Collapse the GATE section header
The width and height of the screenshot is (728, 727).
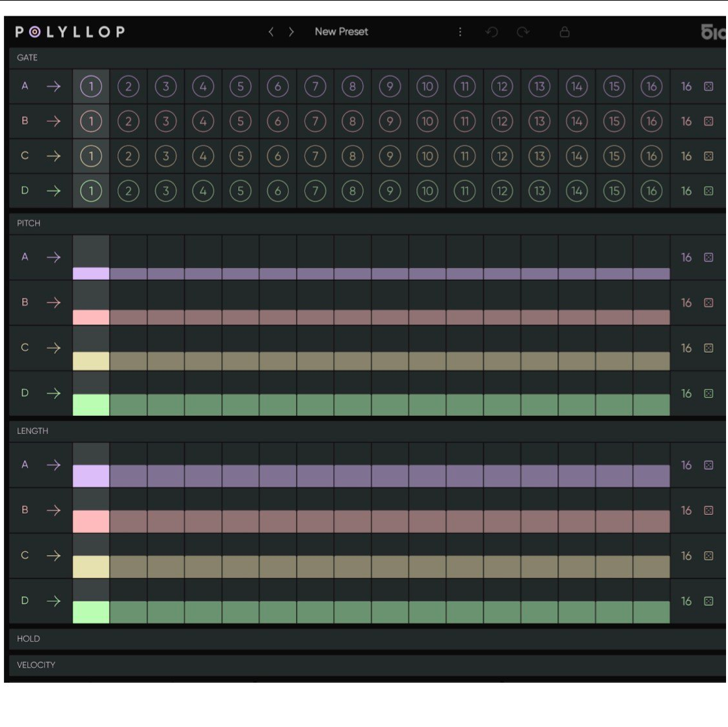coord(27,57)
